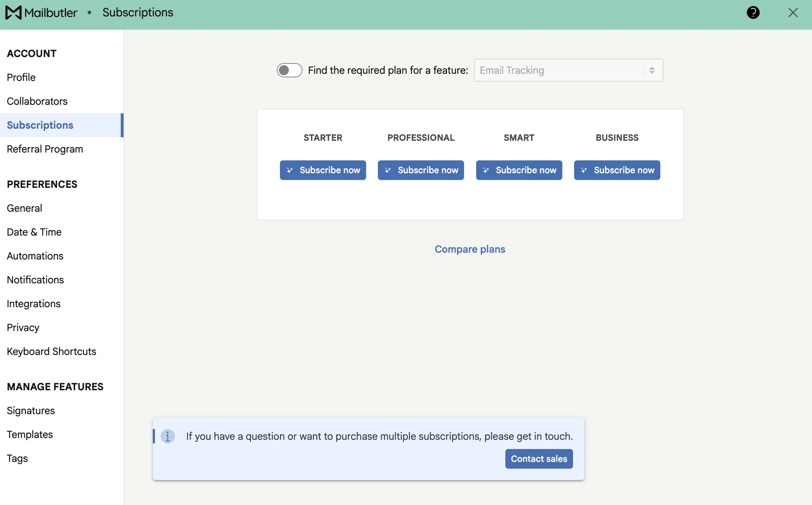Viewport: 812px width, 505px height.
Task: Open the Signatures feature page
Action: (x=31, y=411)
